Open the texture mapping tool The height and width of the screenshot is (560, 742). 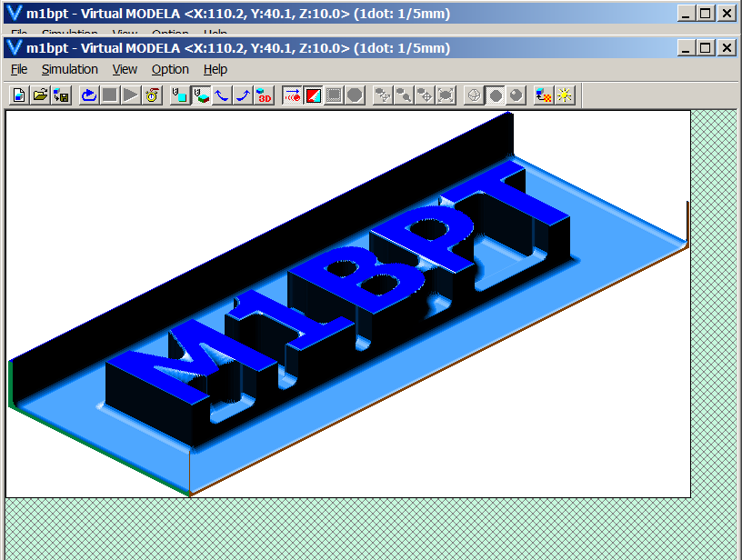(542, 95)
